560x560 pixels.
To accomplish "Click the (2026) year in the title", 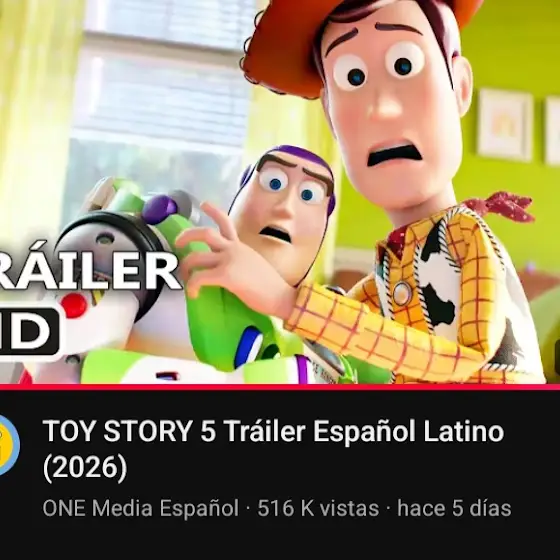I will [85, 468].
